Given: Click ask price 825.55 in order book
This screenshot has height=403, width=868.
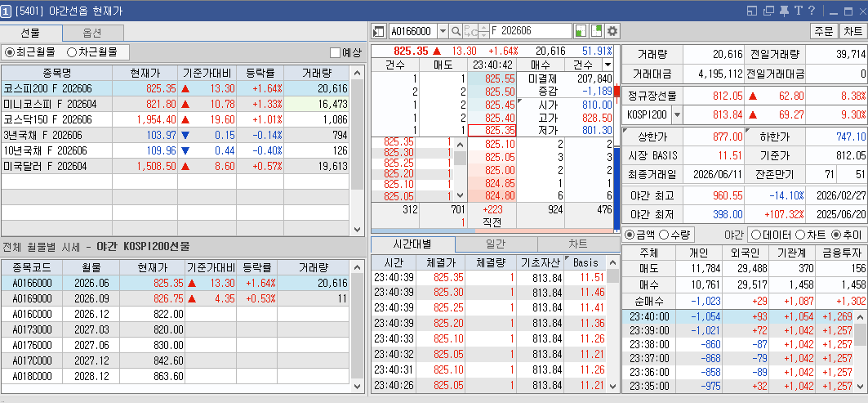Looking at the screenshot, I should pyautogui.click(x=492, y=78).
